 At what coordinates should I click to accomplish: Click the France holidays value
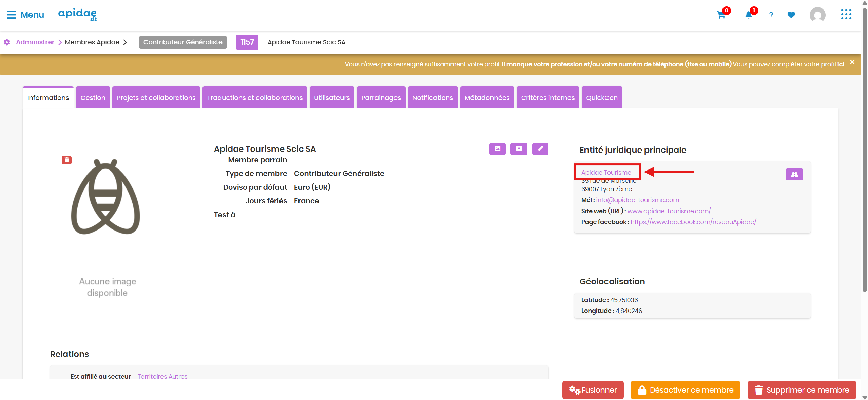pyautogui.click(x=306, y=201)
